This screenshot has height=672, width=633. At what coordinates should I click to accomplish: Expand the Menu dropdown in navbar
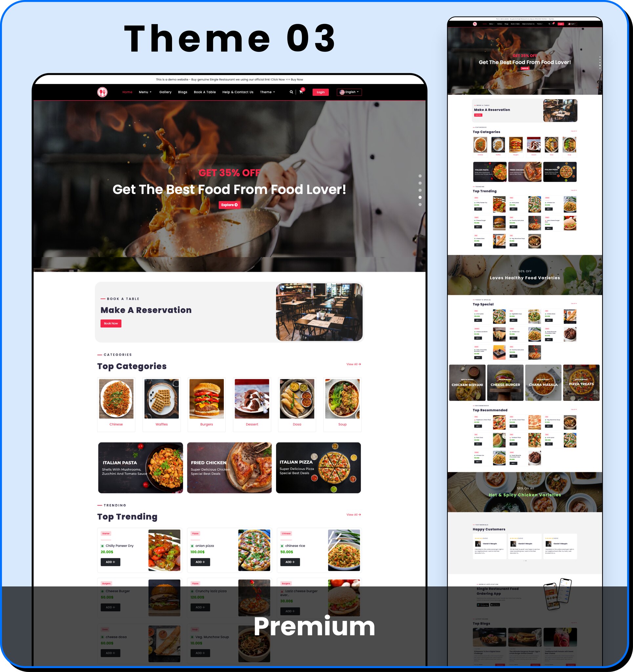(147, 92)
